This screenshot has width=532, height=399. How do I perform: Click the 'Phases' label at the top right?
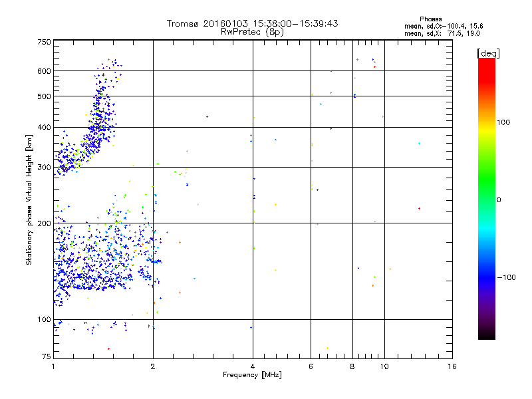[x=430, y=19]
